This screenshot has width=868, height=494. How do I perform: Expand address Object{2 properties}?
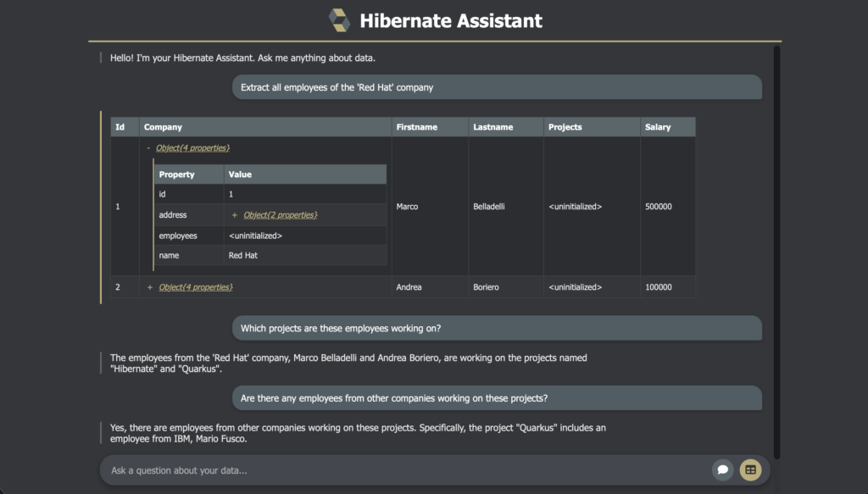(280, 214)
